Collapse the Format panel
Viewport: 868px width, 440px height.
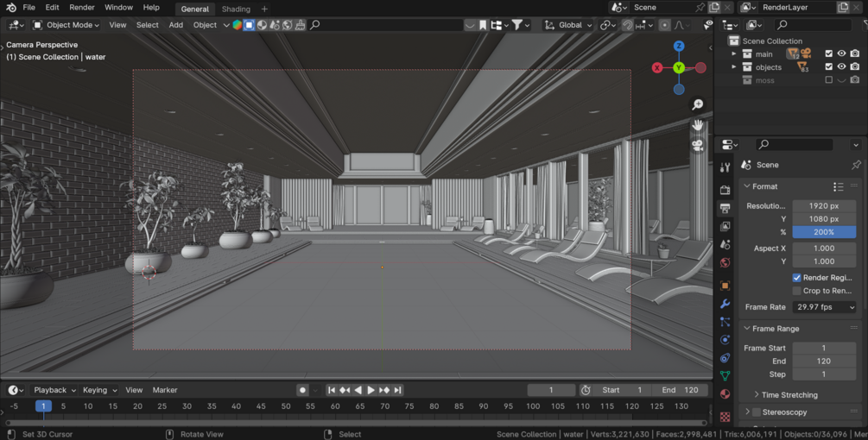747,186
